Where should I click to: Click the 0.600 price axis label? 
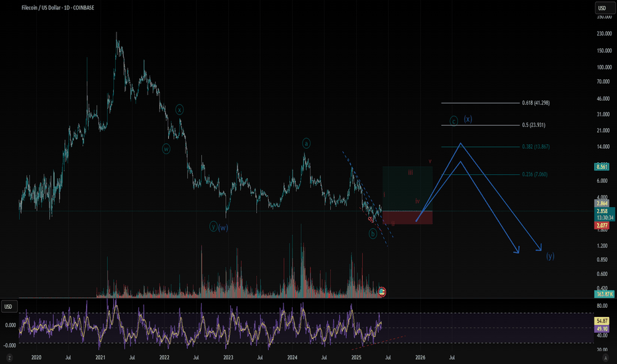(x=602, y=274)
